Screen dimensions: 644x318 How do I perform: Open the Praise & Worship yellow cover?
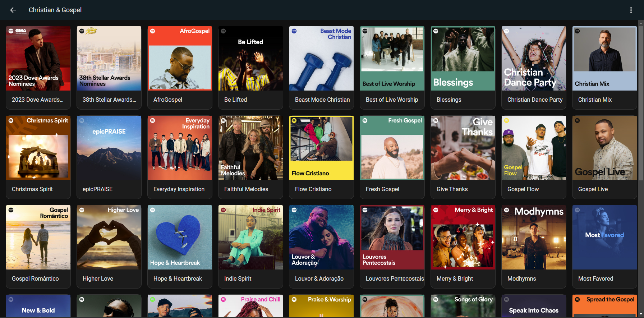321,306
